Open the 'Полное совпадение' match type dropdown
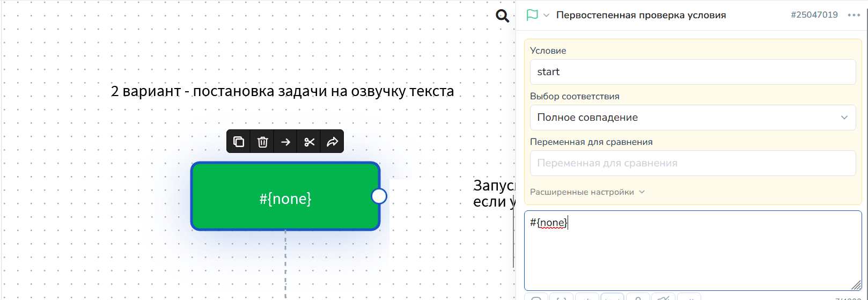Screen dimensions: 868x300 click(692, 118)
